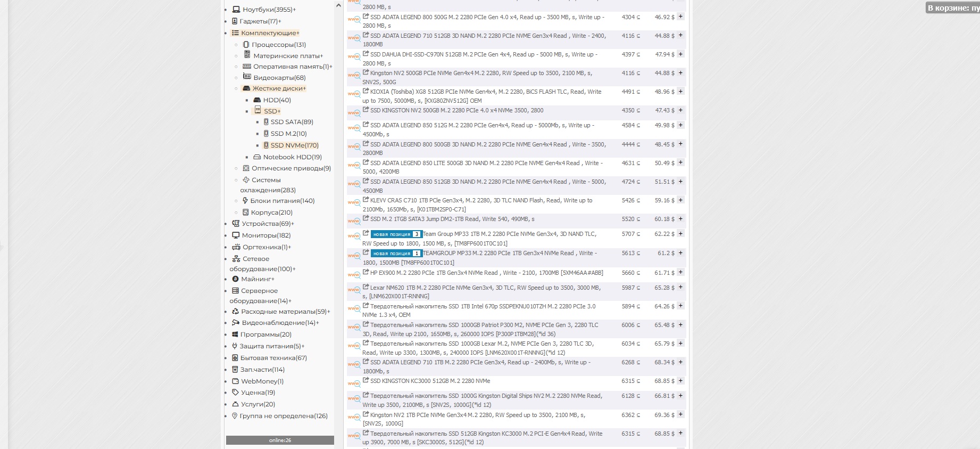Viewport: 980px width, 449px height.
Task: Open Блоки питания(140) category
Action: pos(282,201)
